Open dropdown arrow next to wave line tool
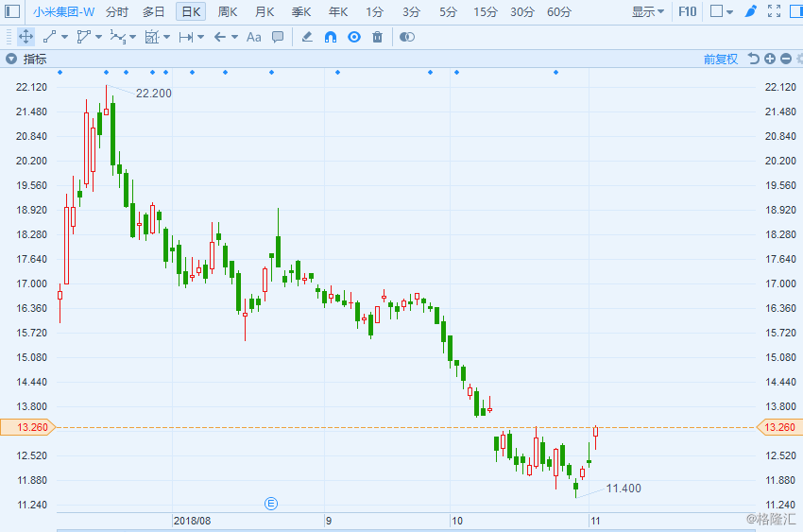Screen dimensions: 803x532 (132, 37)
